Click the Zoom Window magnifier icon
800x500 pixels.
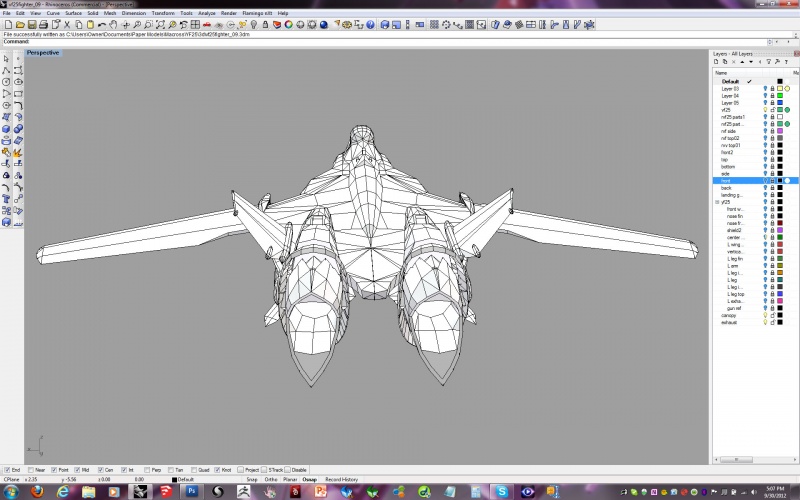[x=148, y=24]
